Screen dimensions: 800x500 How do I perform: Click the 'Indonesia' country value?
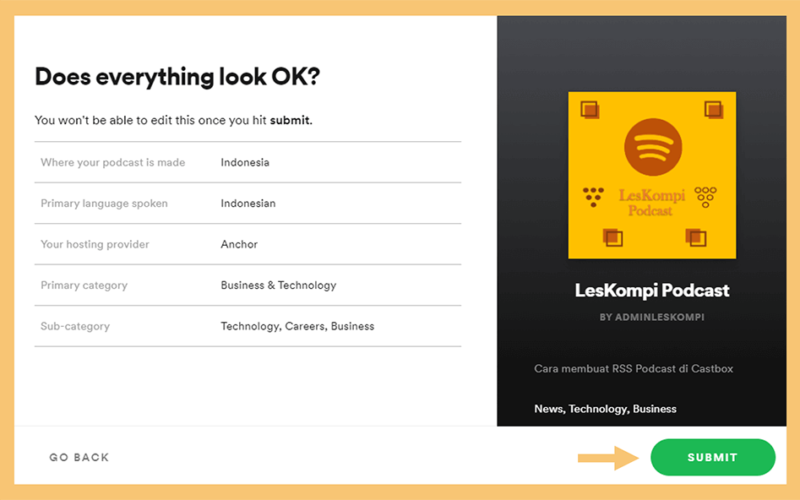[x=245, y=162]
